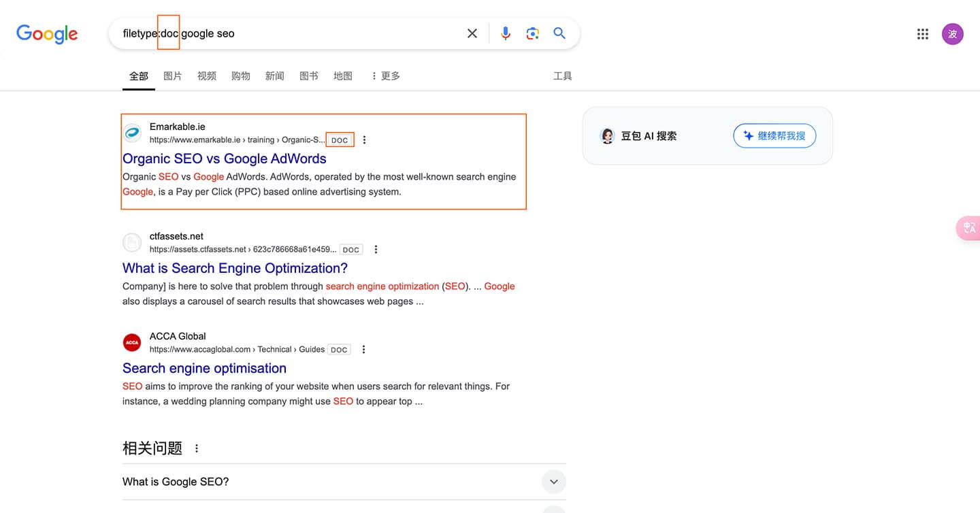The height and width of the screenshot is (513, 980).
Task: Click the ACCA Global site name
Action: 178,336
